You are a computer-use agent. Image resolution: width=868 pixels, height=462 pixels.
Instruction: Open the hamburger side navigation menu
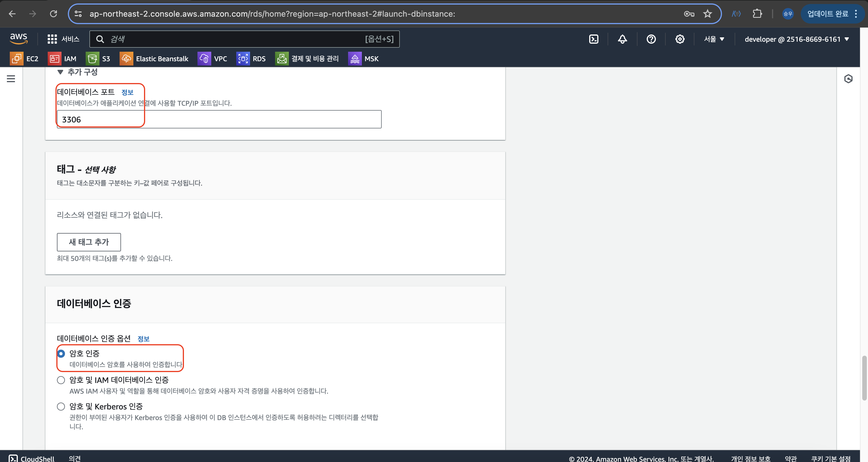[x=11, y=79]
